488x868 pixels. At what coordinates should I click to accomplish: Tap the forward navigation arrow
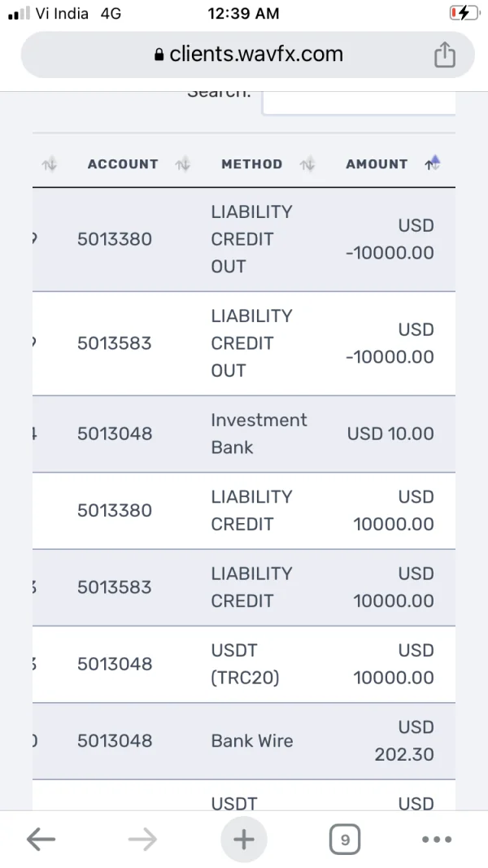tap(142, 840)
